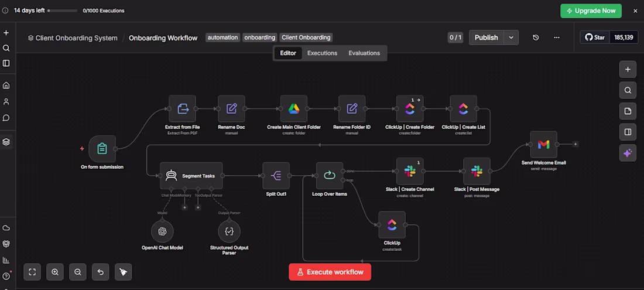Add a Memory sub-node to Segment Tasks
Screen dimensions: 644x290
pyautogui.click(x=185, y=207)
